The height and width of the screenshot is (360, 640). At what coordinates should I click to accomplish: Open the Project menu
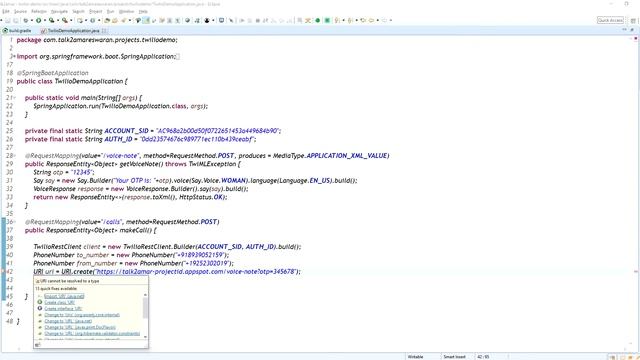[96, 11]
